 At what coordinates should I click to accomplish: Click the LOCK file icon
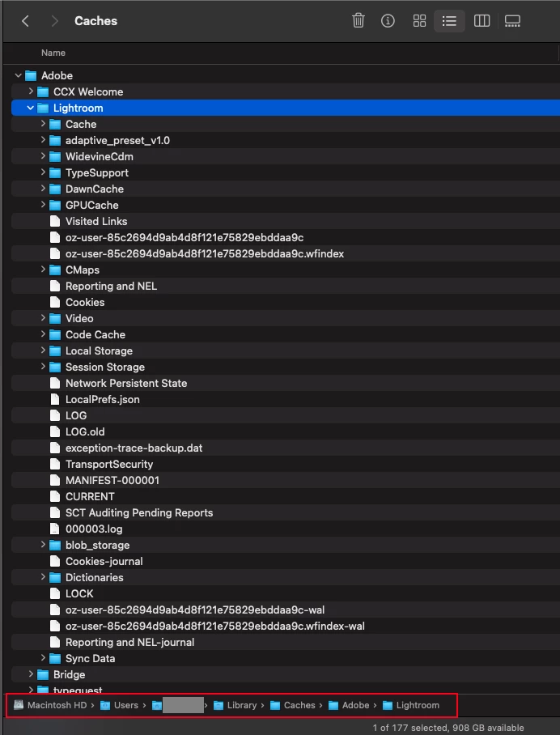coord(55,593)
